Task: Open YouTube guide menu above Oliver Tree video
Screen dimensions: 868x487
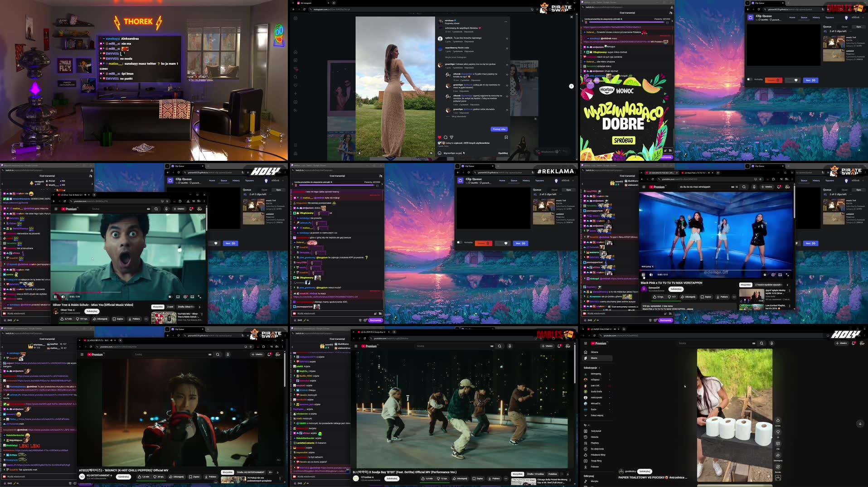Action: click(x=56, y=209)
